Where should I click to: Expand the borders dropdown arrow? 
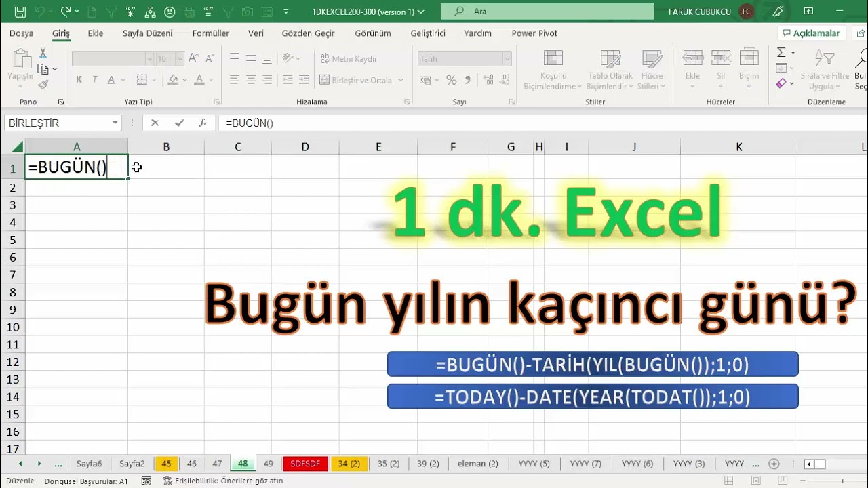point(153,80)
